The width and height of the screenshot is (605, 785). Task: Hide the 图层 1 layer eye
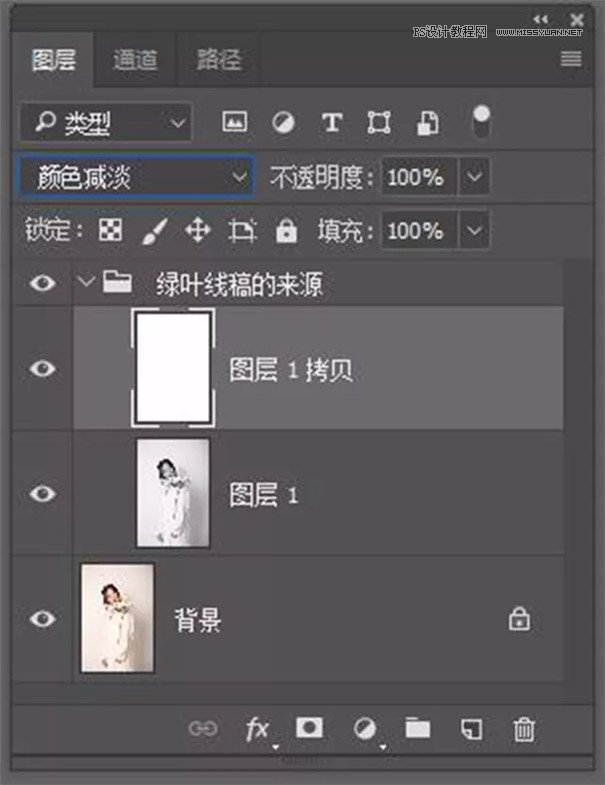coord(43,494)
